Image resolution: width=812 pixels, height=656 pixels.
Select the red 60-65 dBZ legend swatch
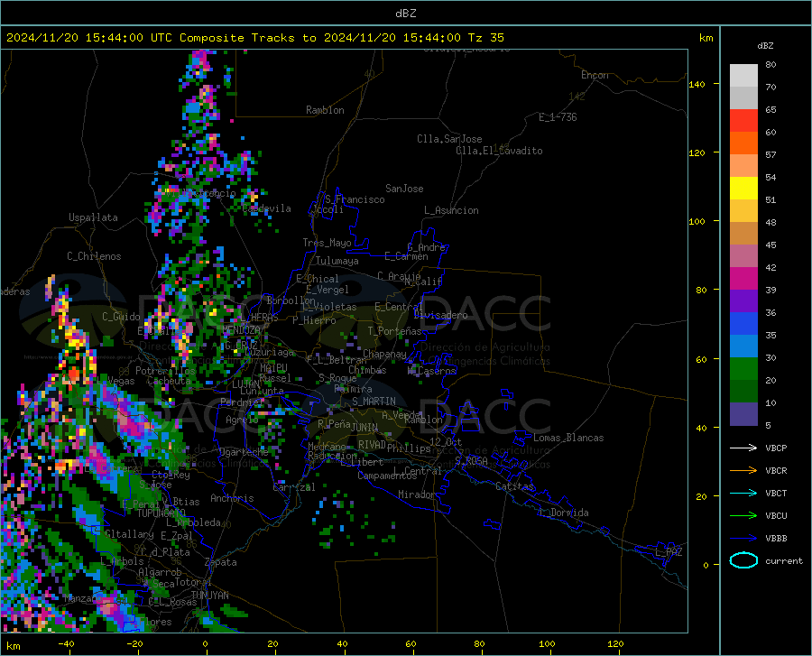click(743, 121)
